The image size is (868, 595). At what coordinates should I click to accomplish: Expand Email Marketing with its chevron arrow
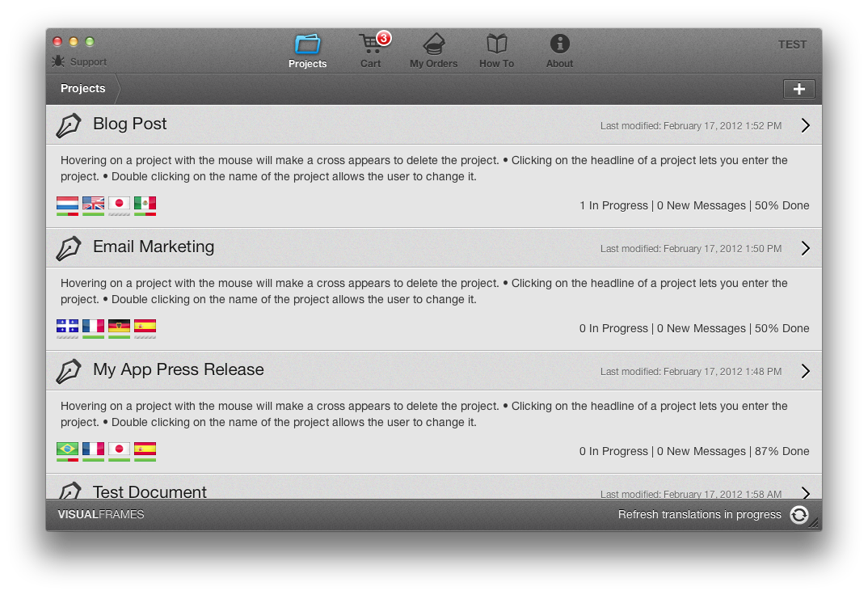(806, 248)
